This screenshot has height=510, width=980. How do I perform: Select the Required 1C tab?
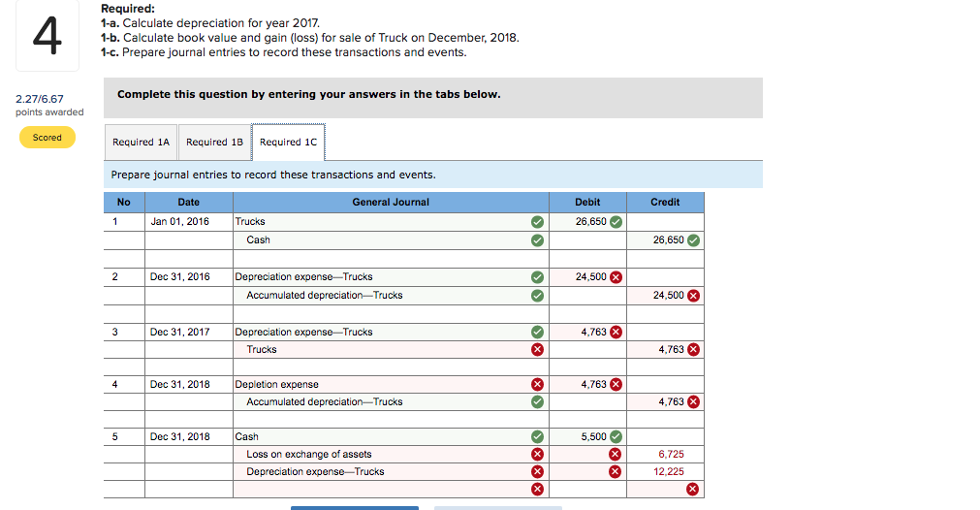click(x=288, y=142)
